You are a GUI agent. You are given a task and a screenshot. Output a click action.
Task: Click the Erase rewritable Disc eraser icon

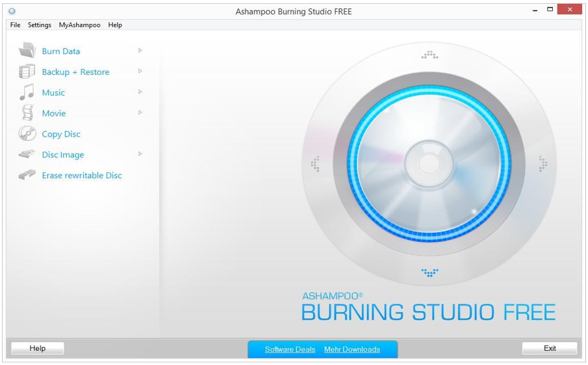coord(27,175)
